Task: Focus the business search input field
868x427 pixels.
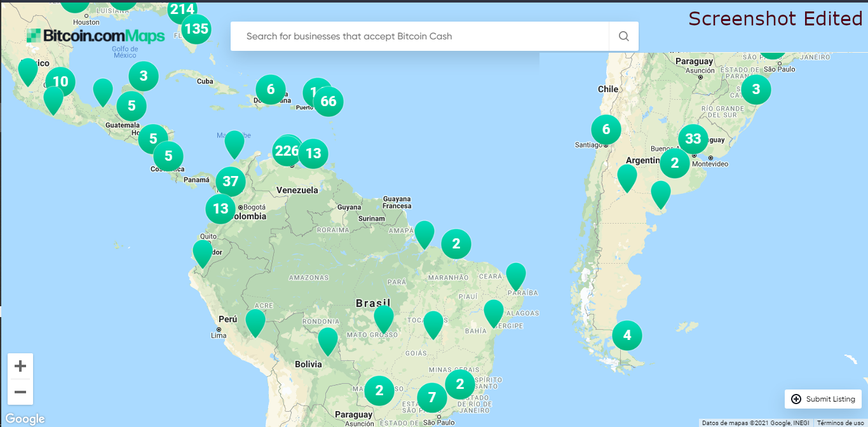Action: coord(420,36)
